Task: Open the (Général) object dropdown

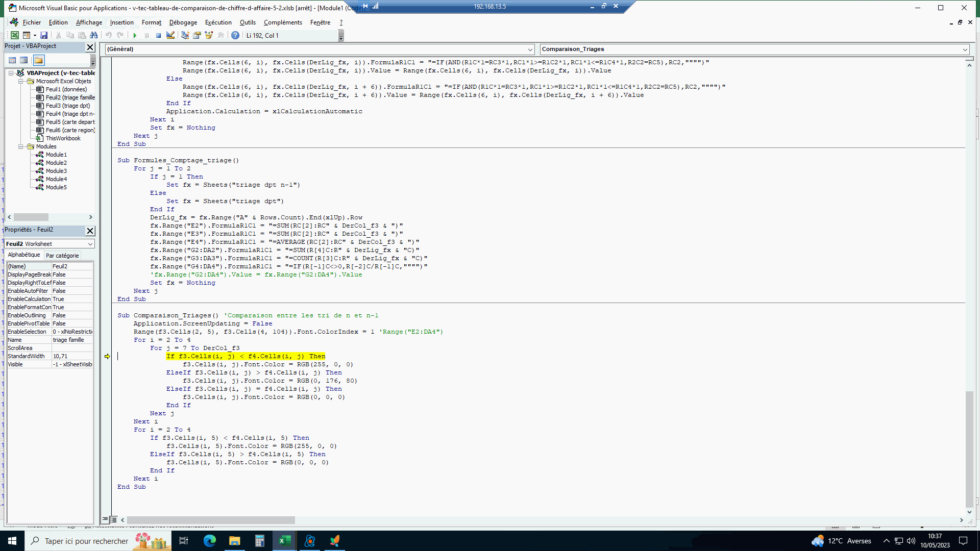Action: click(530, 49)
